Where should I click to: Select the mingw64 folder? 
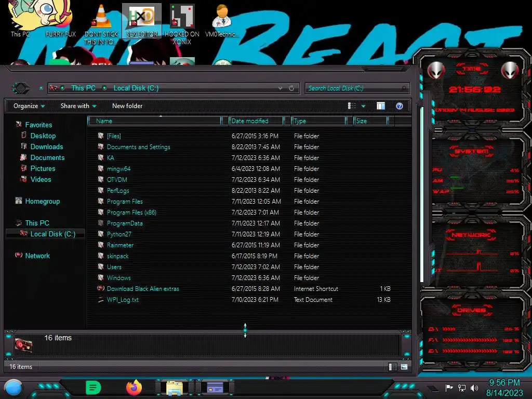[x=244, y=169]
